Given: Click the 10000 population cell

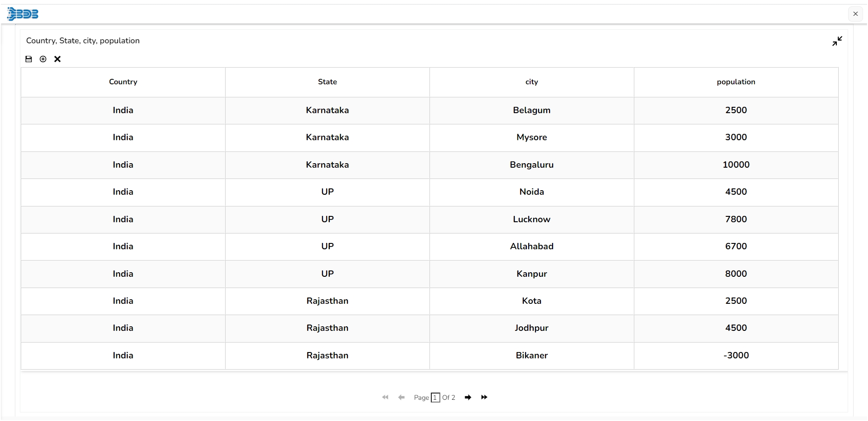Looking at the screenshot, I should pos(736,165).
